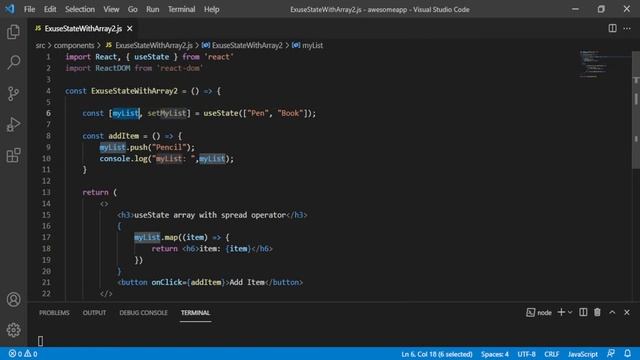
Task: Split the editor to the right
Action: [612, 28]
